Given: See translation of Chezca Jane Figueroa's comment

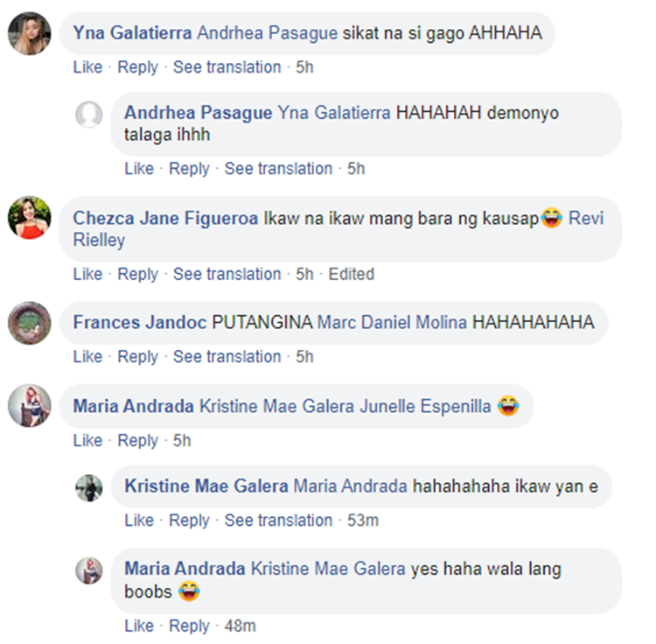Looking at the screenshot, I should tap(227, 274).
